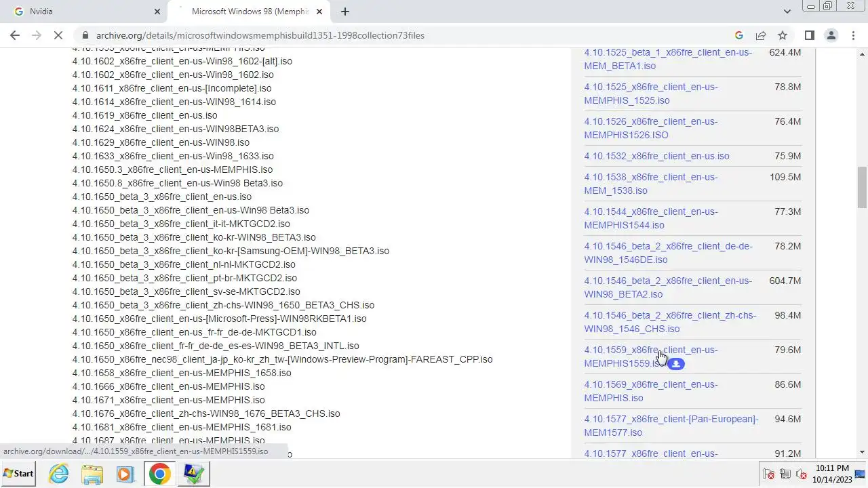Select the Windows-Preview-Program FAREAST_CPP.iso line
The height and width of the screenshot is (488, 868).
pos(283,359)
